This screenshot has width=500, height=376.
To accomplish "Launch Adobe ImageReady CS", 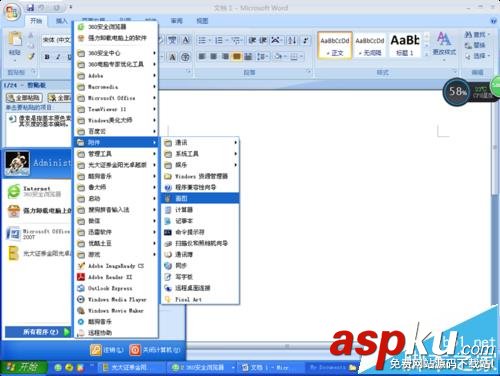I will [x=116, y=266].
